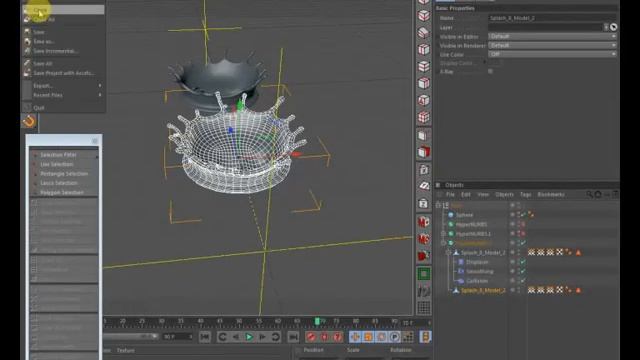Click the red cube icon in vertical toolbar
Viewport: 640px width, 360px height.
tap(424, 152)
